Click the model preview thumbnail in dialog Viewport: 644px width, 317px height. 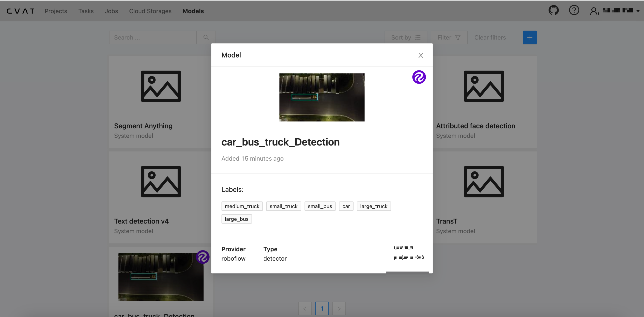pyautogui.click(x=322, y=97)
